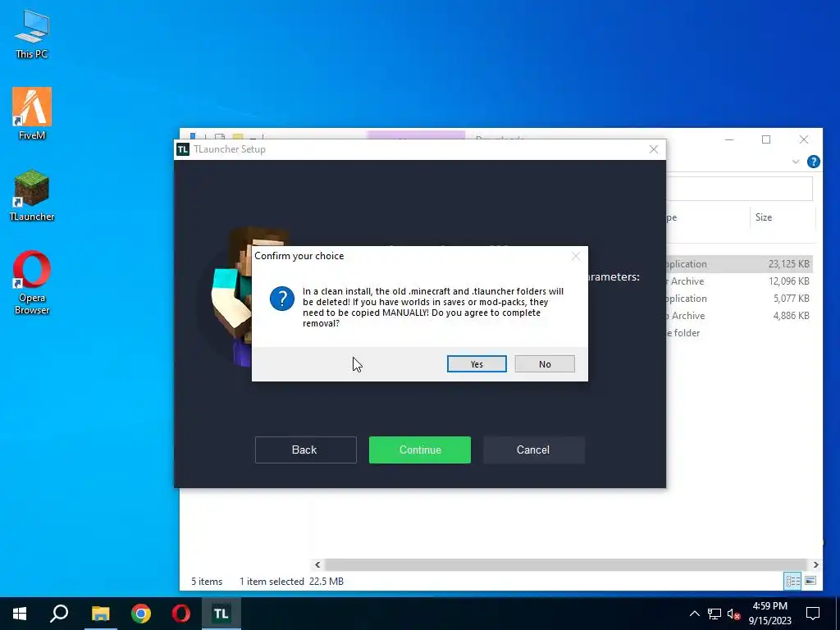Click the Explorer horizontal scrollbar track
The height and width of the screenshot is (630, 840).
[566, 564]
